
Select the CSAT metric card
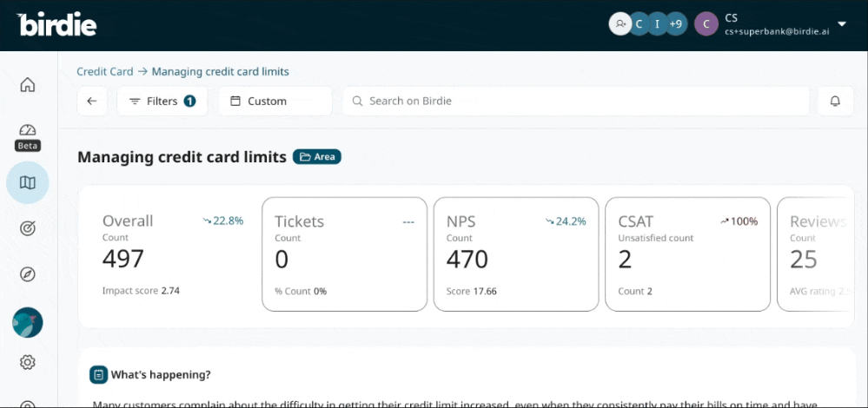pos(687,253)
